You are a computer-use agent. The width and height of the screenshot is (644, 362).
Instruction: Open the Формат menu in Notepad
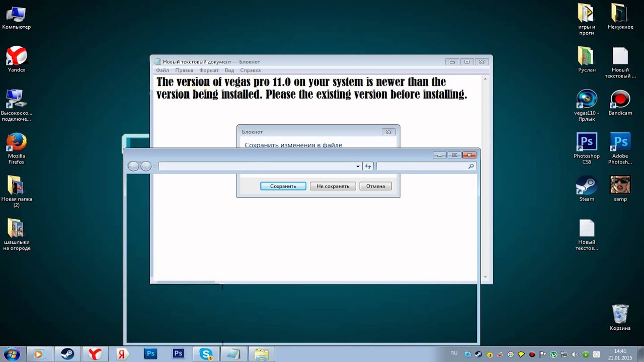pyautogui.click(x=209, y=70)
